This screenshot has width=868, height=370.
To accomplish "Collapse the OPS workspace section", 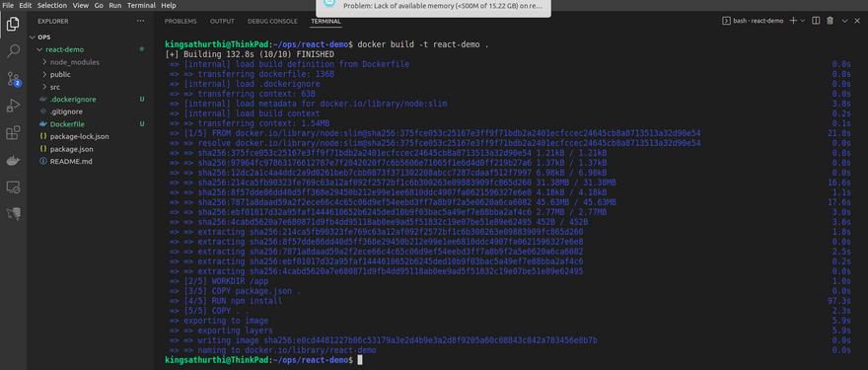I will pyautogui.click(x=33, y=37).
